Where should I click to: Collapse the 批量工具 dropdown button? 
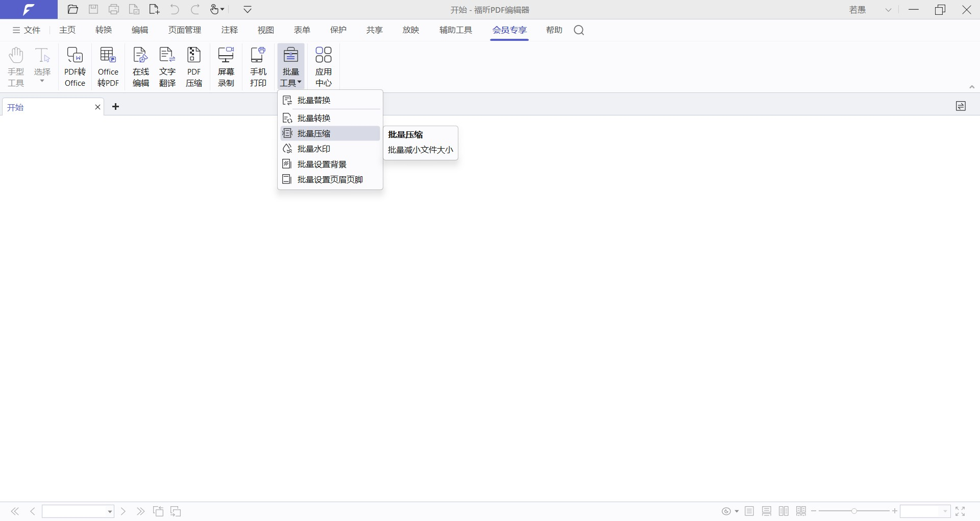pos(291,67)
